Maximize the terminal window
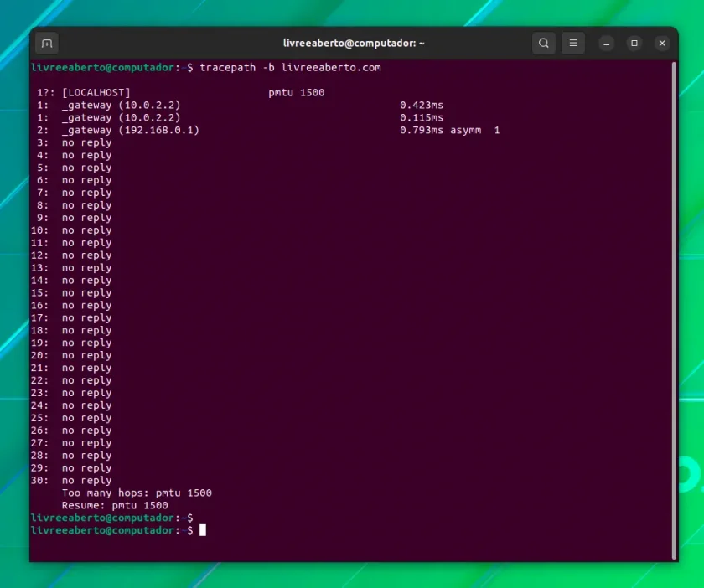 coord(634,43)
